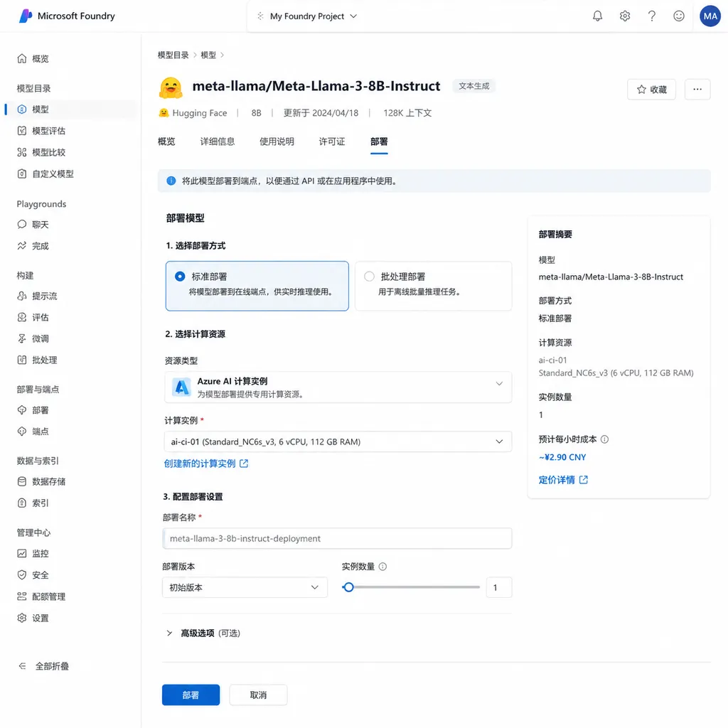Open the 资源类型 Azure AI 计算实例 dropdown
The height and width of the screenshot is (728, 728).
(x=338, y=387)
